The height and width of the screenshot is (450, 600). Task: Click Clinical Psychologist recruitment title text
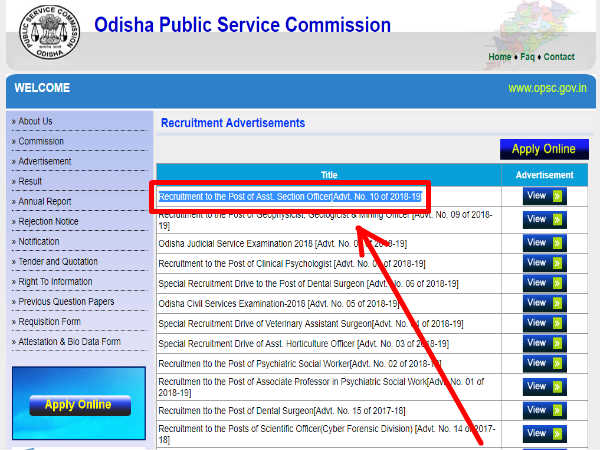[292, 264]
